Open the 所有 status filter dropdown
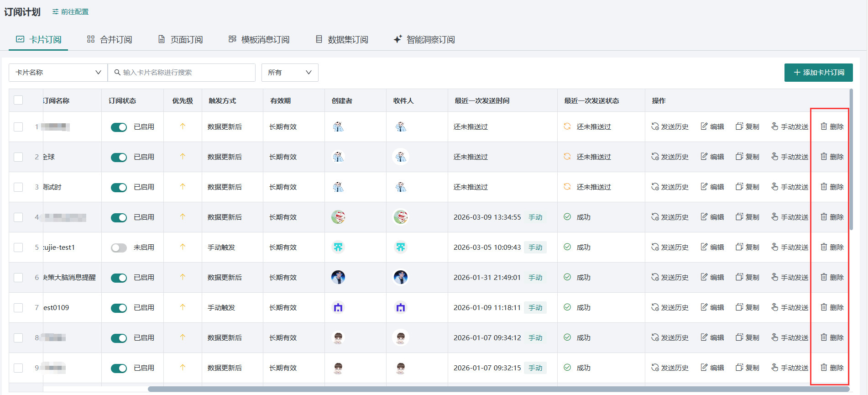This screenshot has width=868, height=395. [x=289, y=73]
